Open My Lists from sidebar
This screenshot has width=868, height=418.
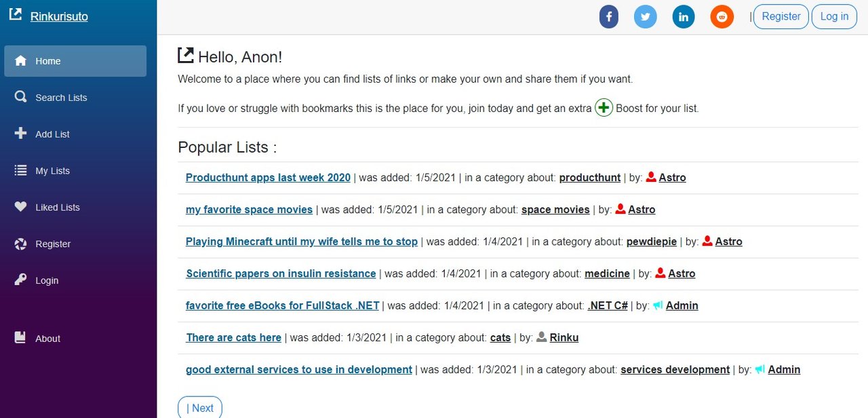(x=75, y=171)
